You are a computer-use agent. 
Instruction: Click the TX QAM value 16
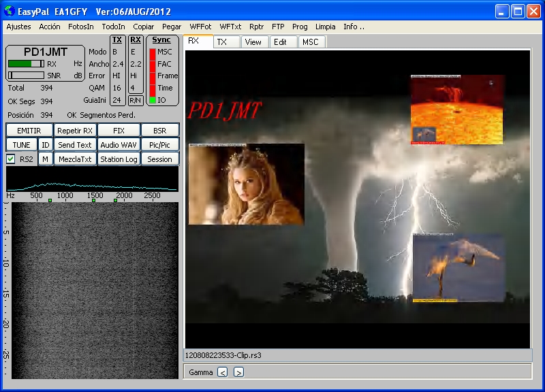(116, 88)
